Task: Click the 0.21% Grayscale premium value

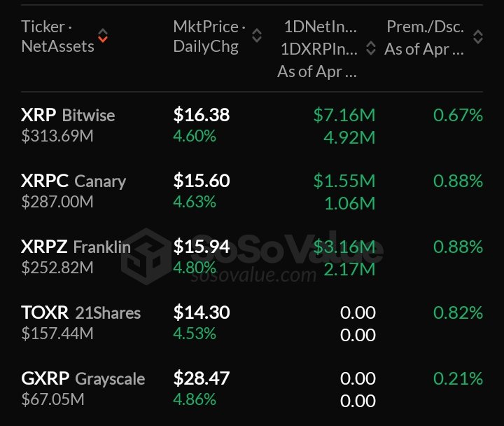Action: click(458, 379)
